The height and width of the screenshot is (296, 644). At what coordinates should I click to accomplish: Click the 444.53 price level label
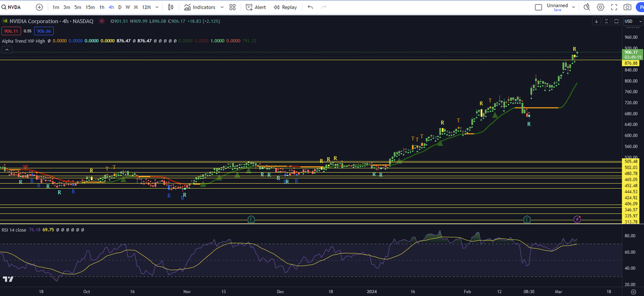point(631,191)
